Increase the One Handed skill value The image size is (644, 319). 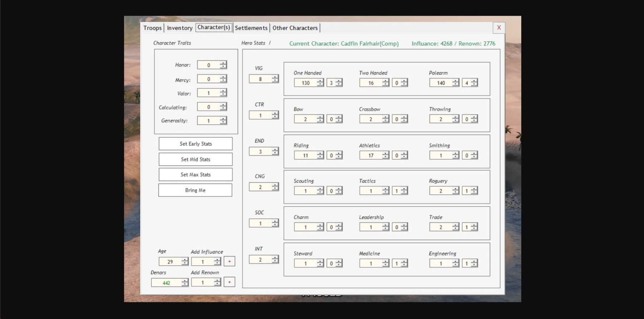[x=320, y=81]
